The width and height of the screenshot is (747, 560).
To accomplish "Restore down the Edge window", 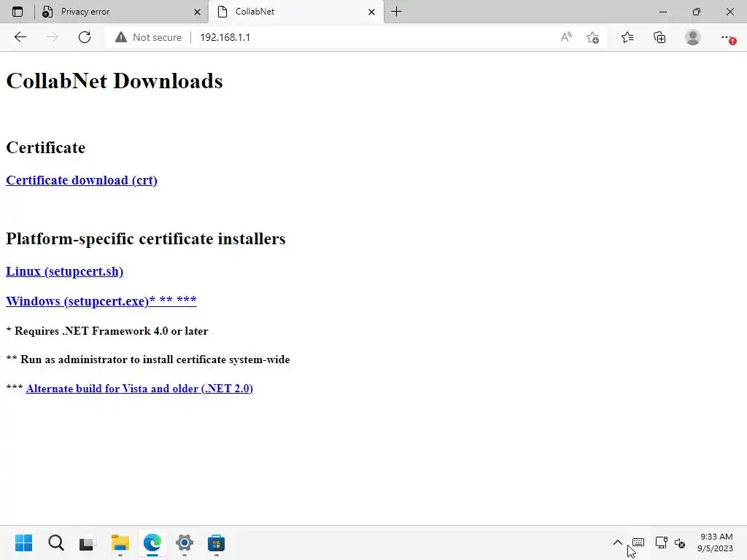I will pyautogui.click(x=697, y=12).
